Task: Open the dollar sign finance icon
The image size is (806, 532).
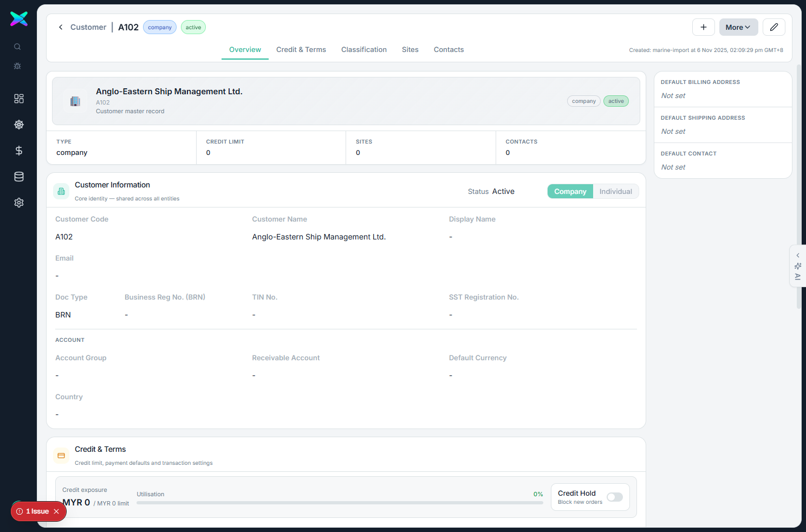Action: tap(19, 151)
